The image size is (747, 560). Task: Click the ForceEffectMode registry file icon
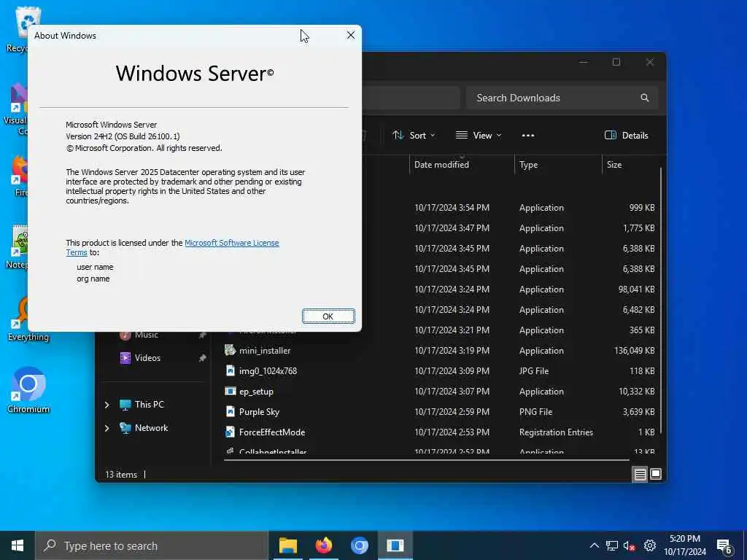[230, 432]
